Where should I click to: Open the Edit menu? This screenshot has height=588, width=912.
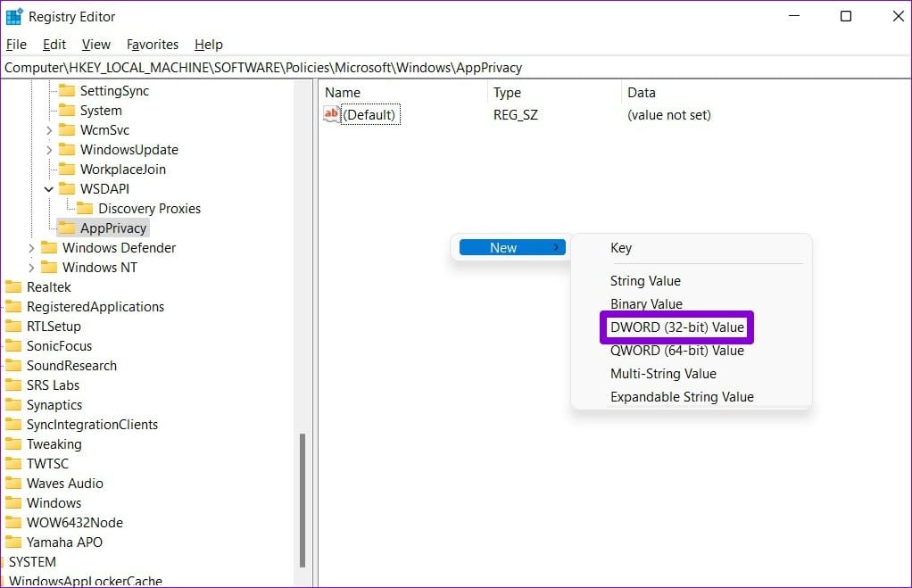coord(54,44)
